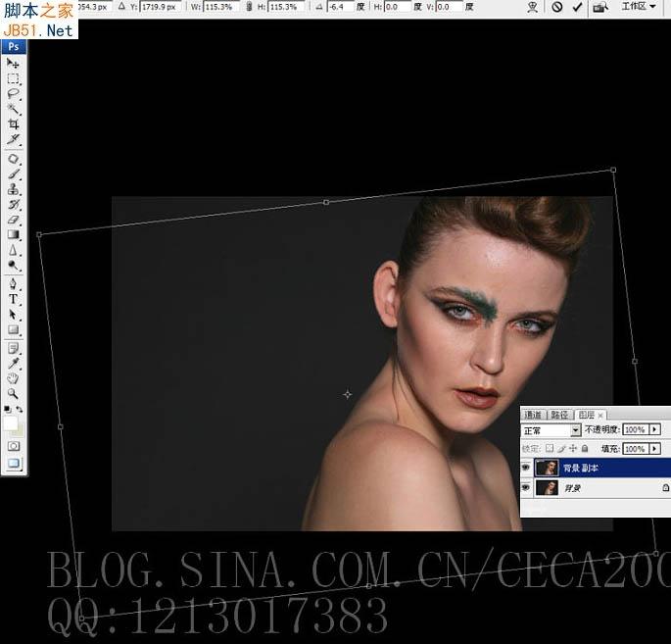Switch to warp mode
This screenshot has width=671, height=644.
532,7
